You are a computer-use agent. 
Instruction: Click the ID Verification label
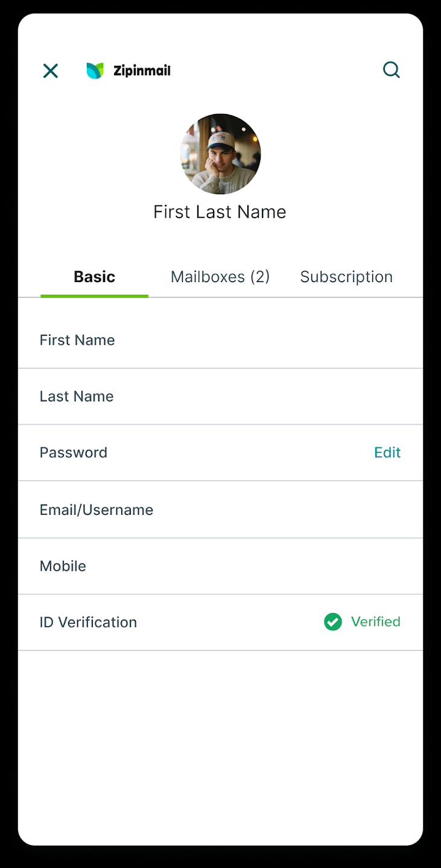88,622
